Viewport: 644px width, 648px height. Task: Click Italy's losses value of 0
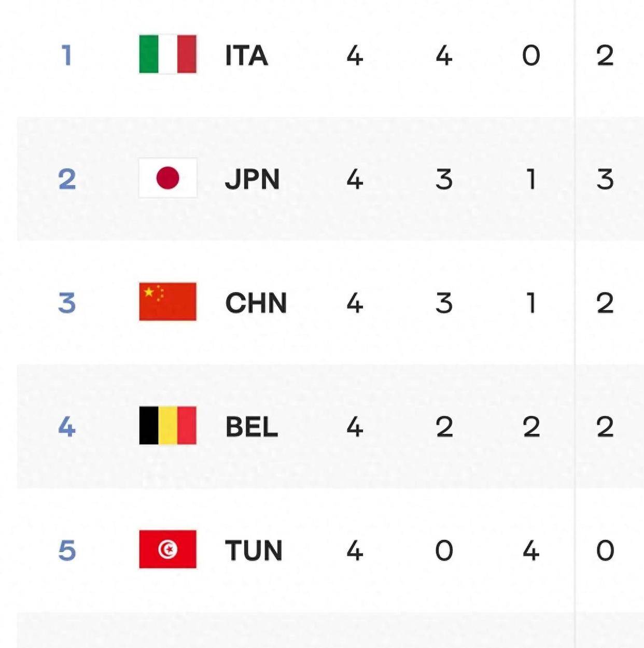pyautogui.click(x=531, y=55)
